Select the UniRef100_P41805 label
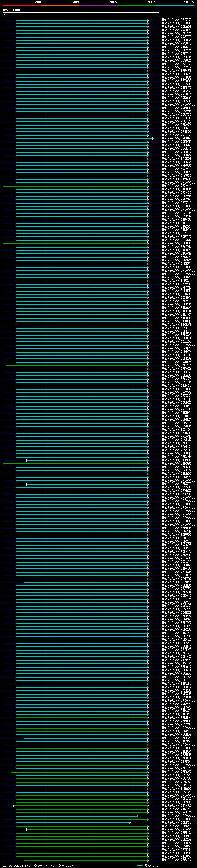This screenshot has width=197, height=868. pos(177,856)
